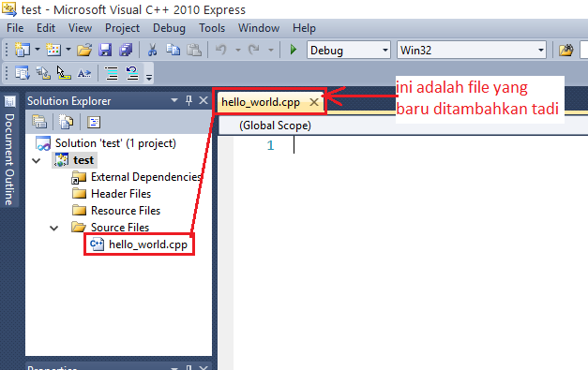Viewport: 588px width, 370px height.
Task: Click the line number 1 margin
Action: 270,145
